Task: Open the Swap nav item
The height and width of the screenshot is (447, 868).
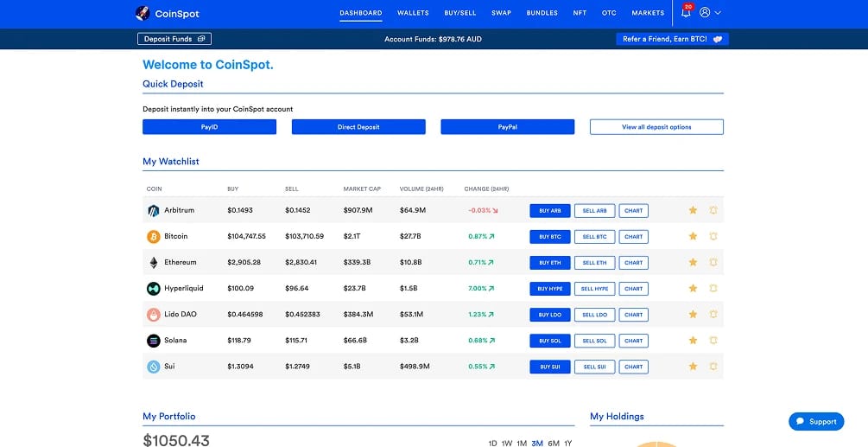Action: coord(501,13)
